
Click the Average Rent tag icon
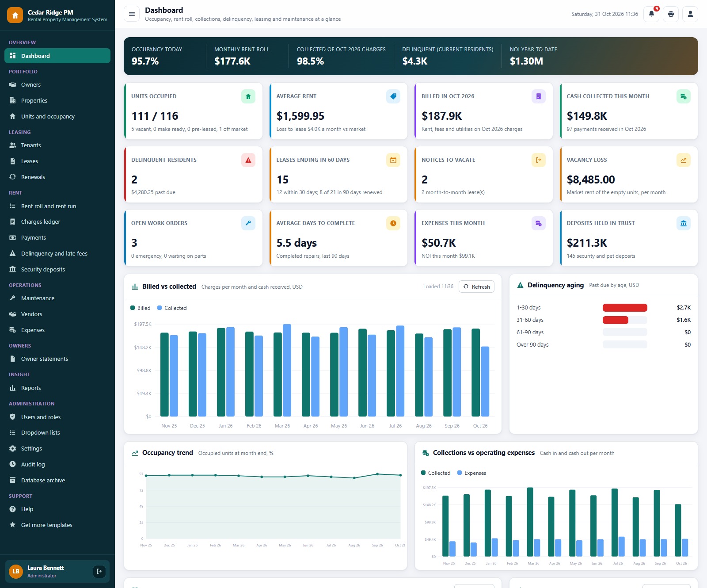click(393, 96)
